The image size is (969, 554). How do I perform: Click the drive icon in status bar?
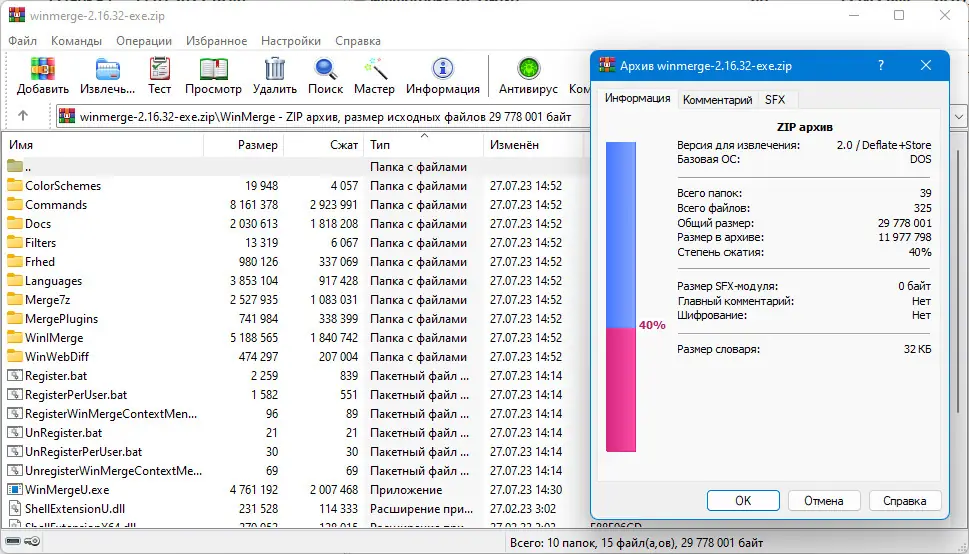click(12, 542)
